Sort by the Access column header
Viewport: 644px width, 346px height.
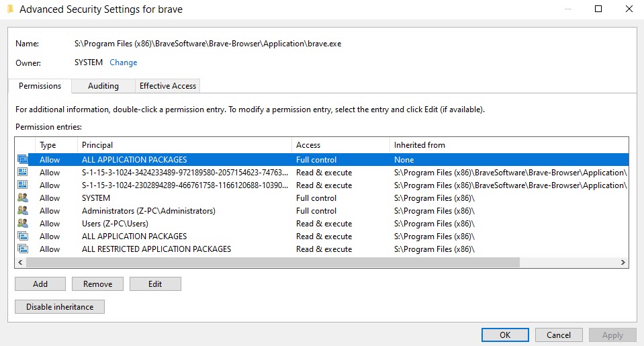[341, 145]
